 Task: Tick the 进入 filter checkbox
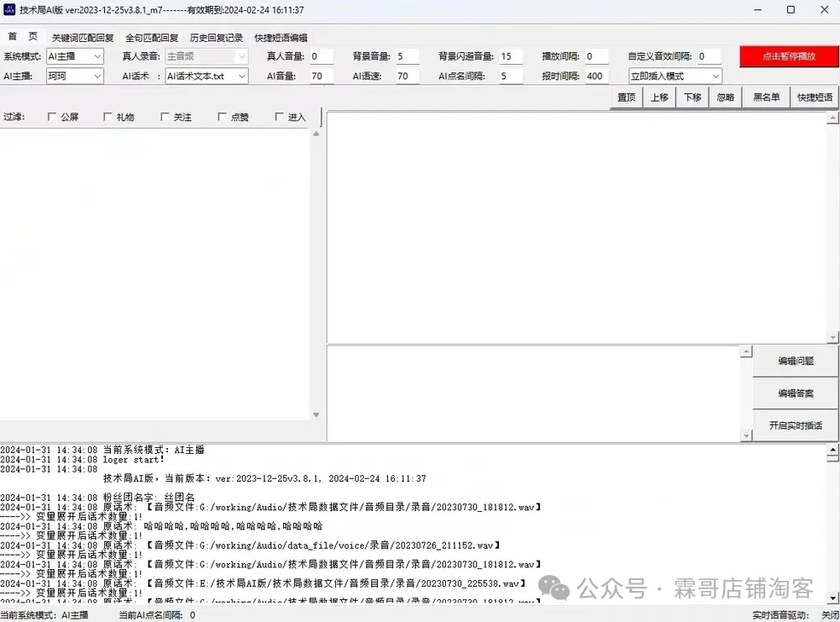(280, 118)
